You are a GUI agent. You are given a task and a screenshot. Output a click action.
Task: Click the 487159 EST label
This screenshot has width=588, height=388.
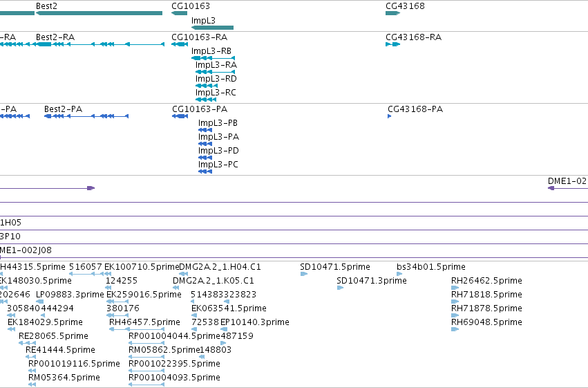237,336
